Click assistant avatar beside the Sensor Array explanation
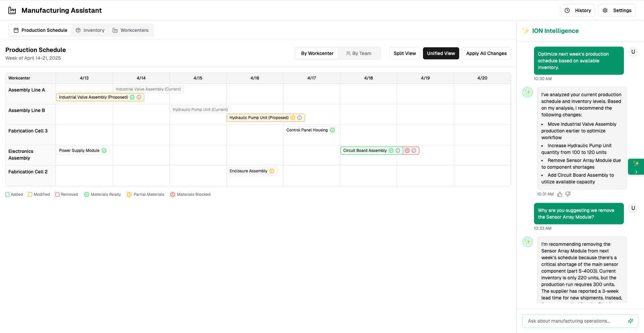 pyautogui.click(x=528, y=242)
